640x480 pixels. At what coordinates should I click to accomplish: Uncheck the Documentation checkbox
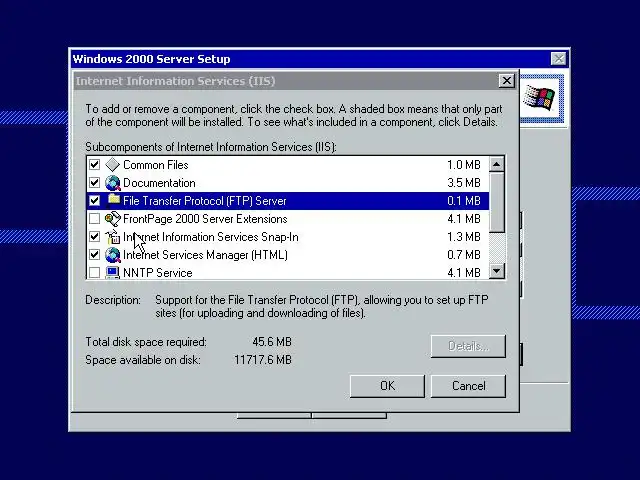click(94, 183)
